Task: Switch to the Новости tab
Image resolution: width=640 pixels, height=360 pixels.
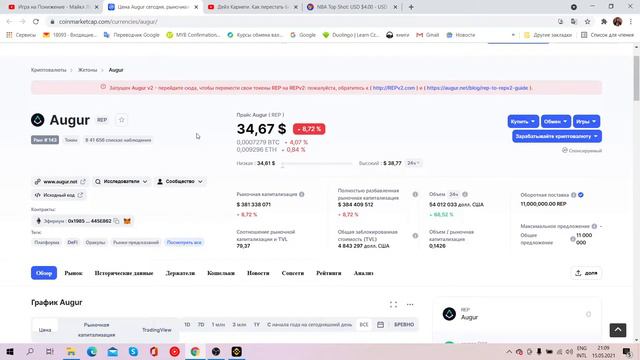Action: click(x=258, y=273)
